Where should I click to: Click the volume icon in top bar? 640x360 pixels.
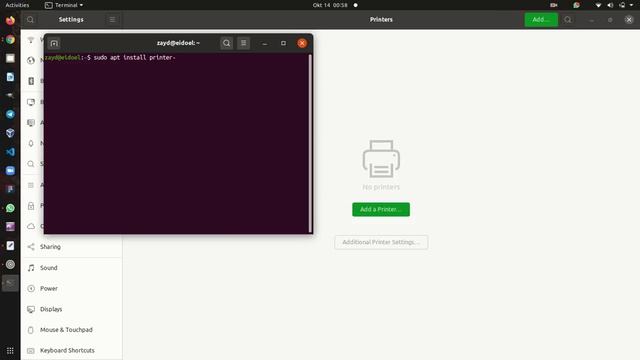[x=610, y=5]
